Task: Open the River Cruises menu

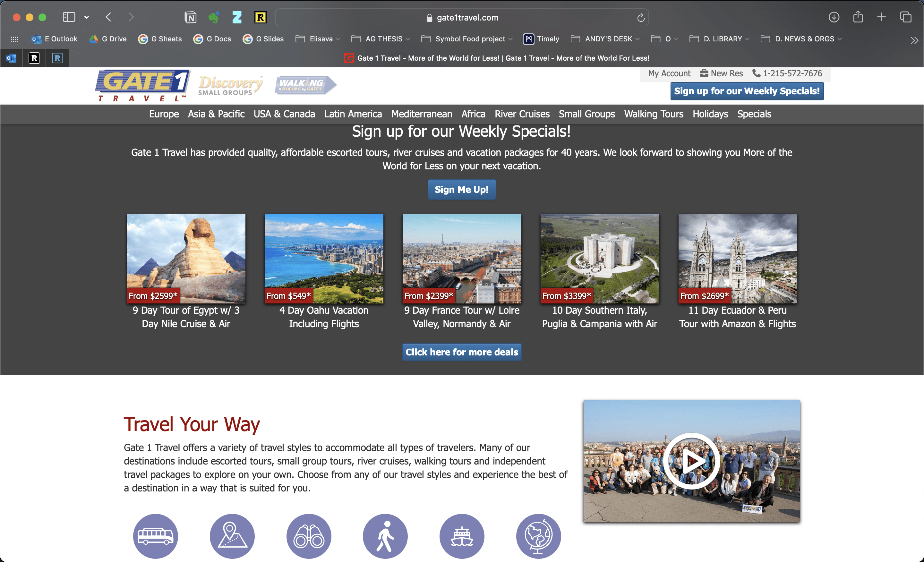Action: [522, 114]
